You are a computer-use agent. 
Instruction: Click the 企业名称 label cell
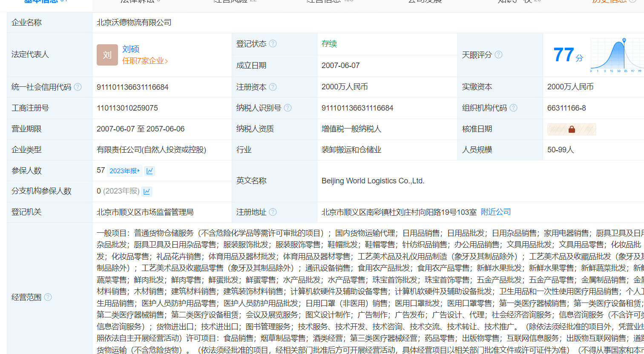[x=49, y=23]
